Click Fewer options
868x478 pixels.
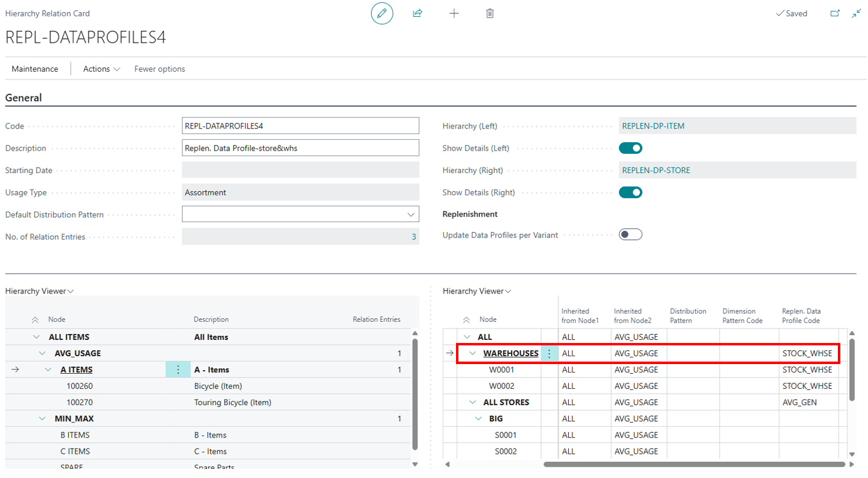pos(159,69)
